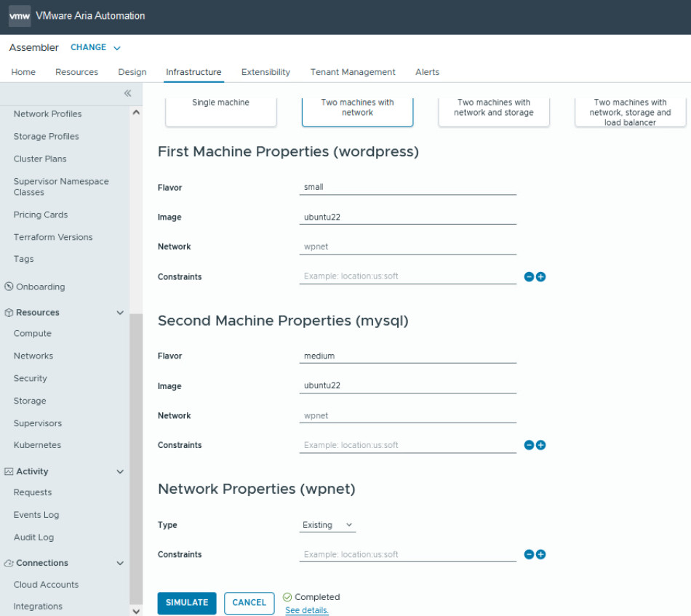Screen dimensions: 691x616
Task: Click the mysql Constraints input field
Action: (407, 446)
